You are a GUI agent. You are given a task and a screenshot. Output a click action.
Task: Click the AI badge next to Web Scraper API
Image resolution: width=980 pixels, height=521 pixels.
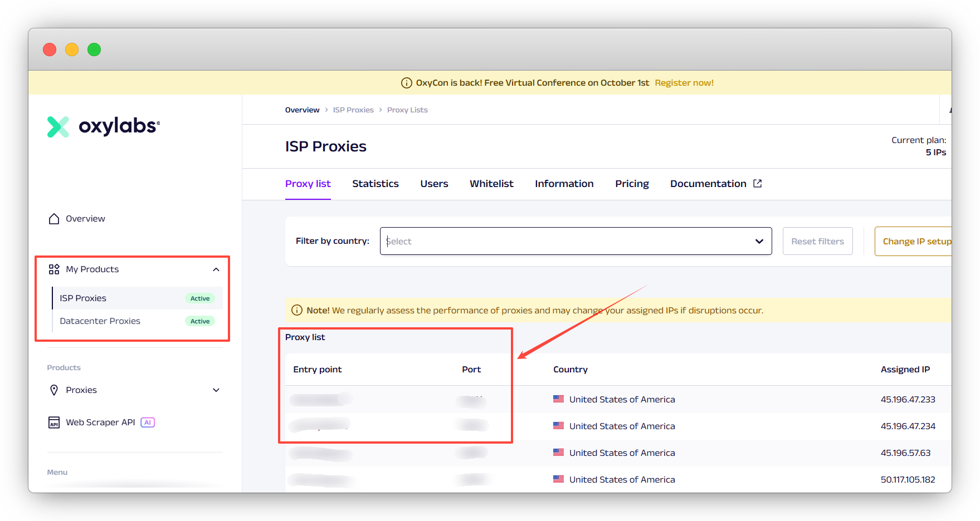[x=148, y=422]
